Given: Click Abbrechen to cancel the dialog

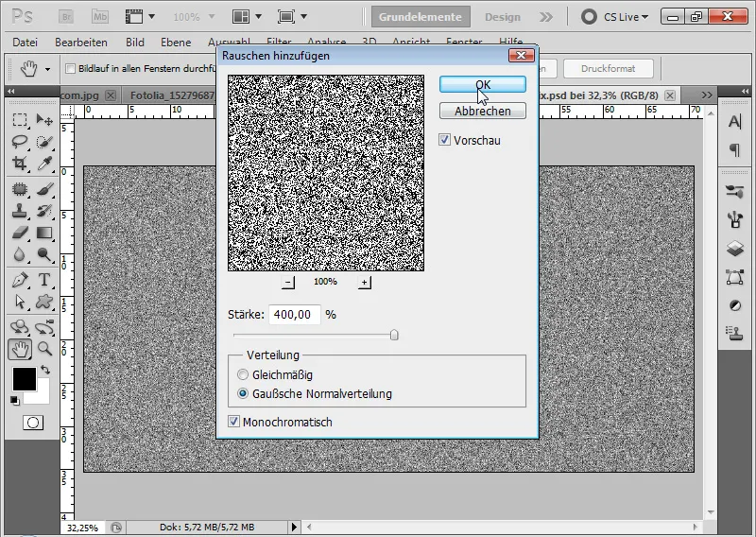Looking at the screenshot, I should (483, 111).
